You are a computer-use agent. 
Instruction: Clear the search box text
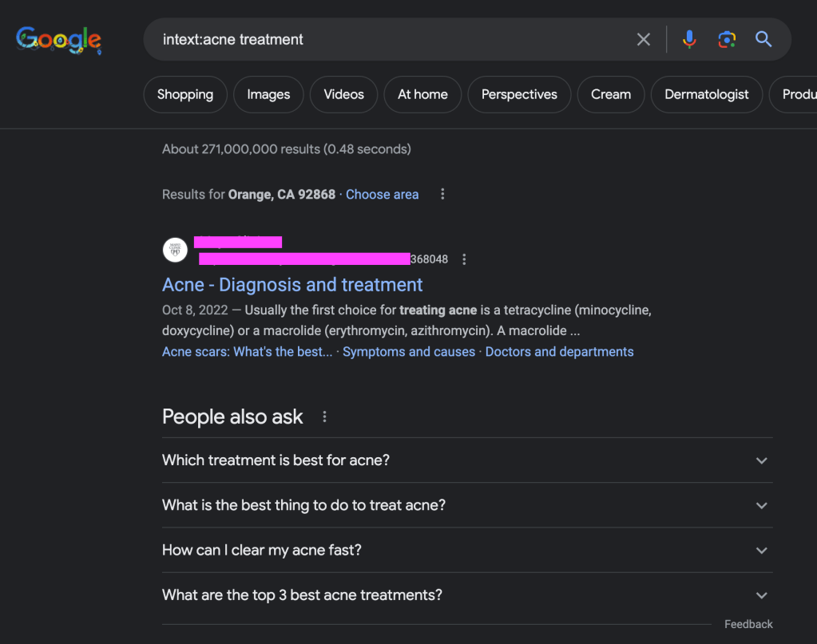point(644,39)
